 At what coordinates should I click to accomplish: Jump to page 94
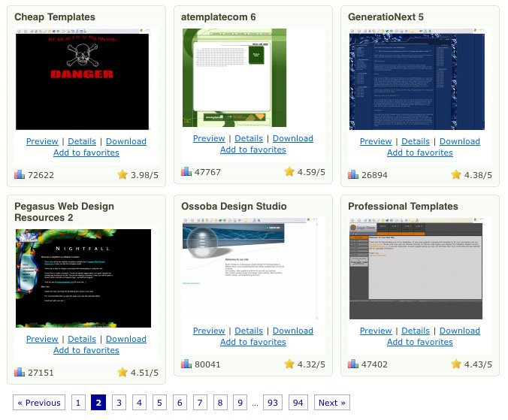pyautogui.click(x=298, y=403)
